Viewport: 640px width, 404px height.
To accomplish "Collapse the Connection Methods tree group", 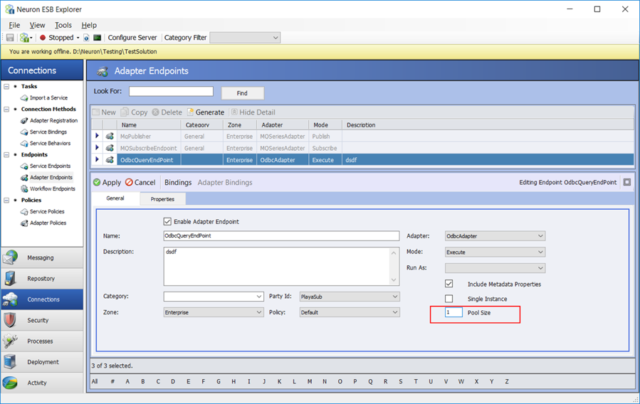I will tap(7, 109).
